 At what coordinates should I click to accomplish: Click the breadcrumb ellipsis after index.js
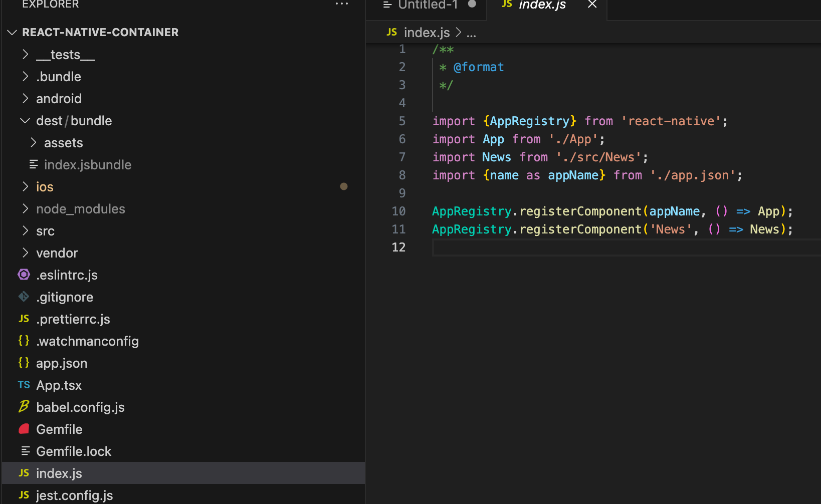tap(471, 34)
